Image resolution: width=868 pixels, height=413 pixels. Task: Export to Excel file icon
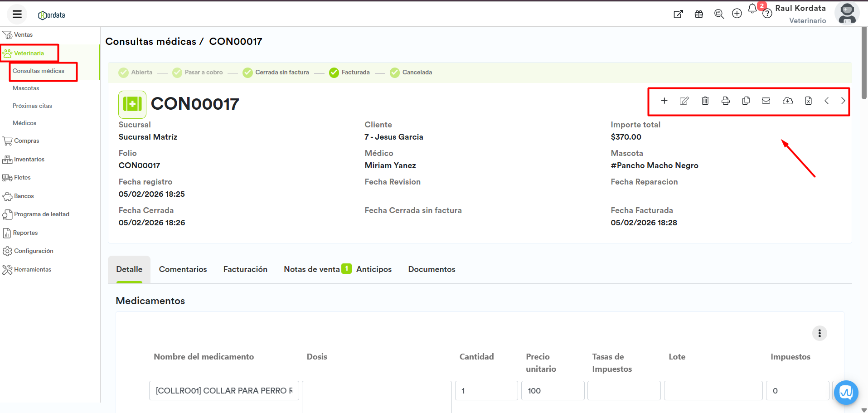(808, 101)
